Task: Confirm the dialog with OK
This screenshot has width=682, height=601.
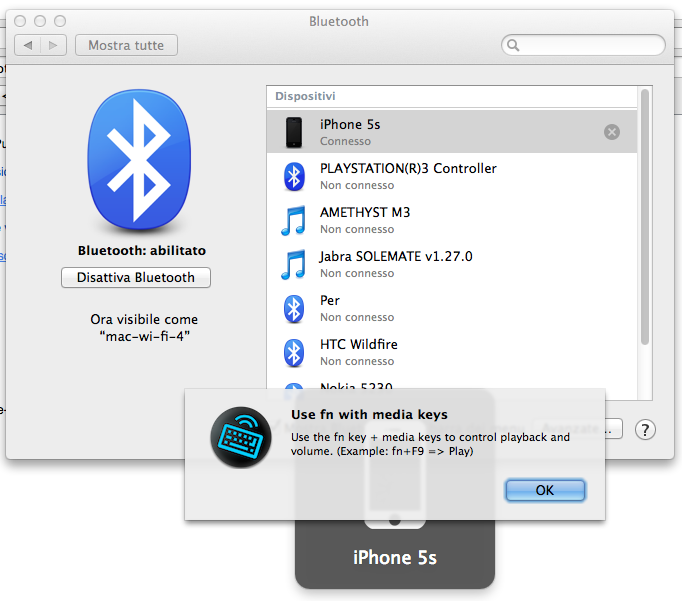Action: pos(545,490)
